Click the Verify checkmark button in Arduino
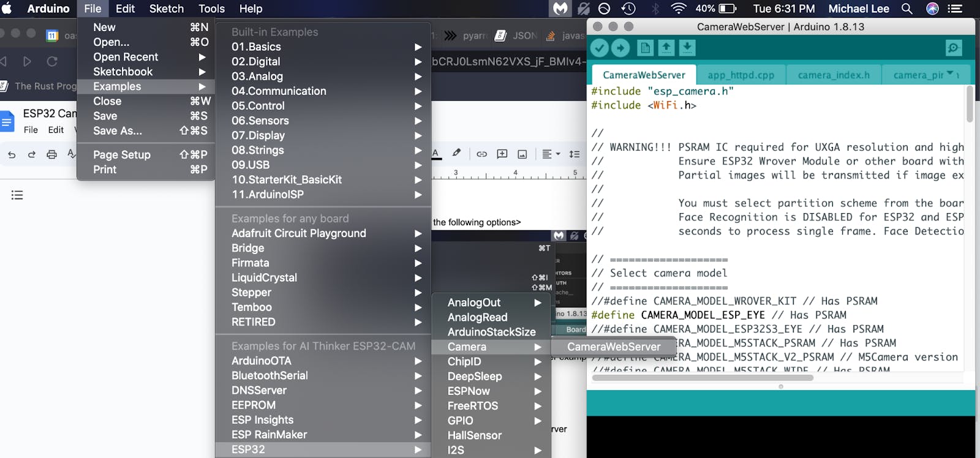Viewport: 980px width, 458px height. (x=600, y=48)
